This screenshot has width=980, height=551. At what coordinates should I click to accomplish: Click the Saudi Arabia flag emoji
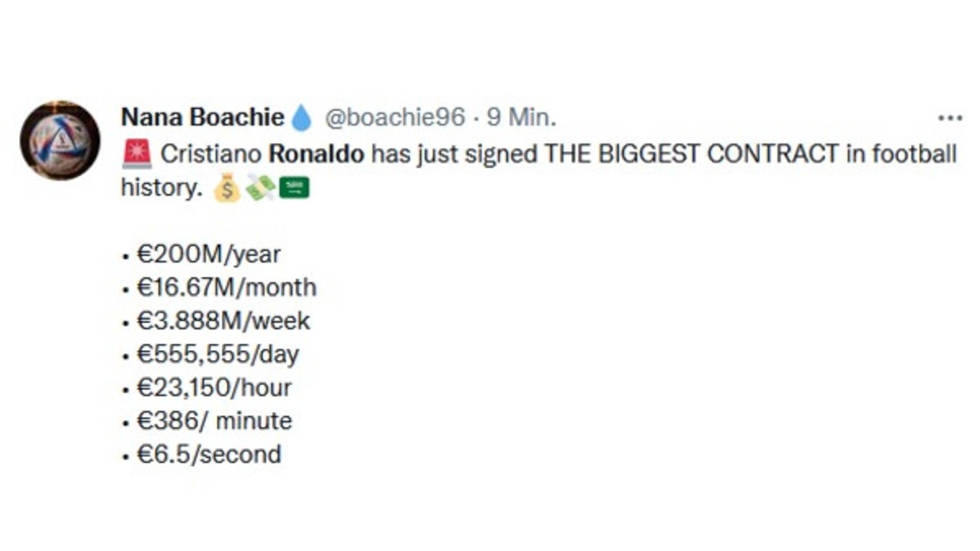click(294, 188)
